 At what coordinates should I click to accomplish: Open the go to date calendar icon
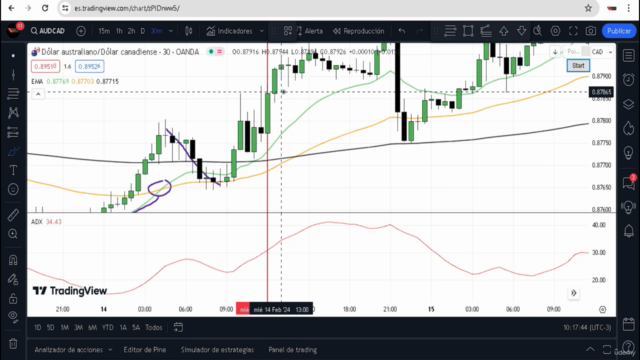click(178, 327)
